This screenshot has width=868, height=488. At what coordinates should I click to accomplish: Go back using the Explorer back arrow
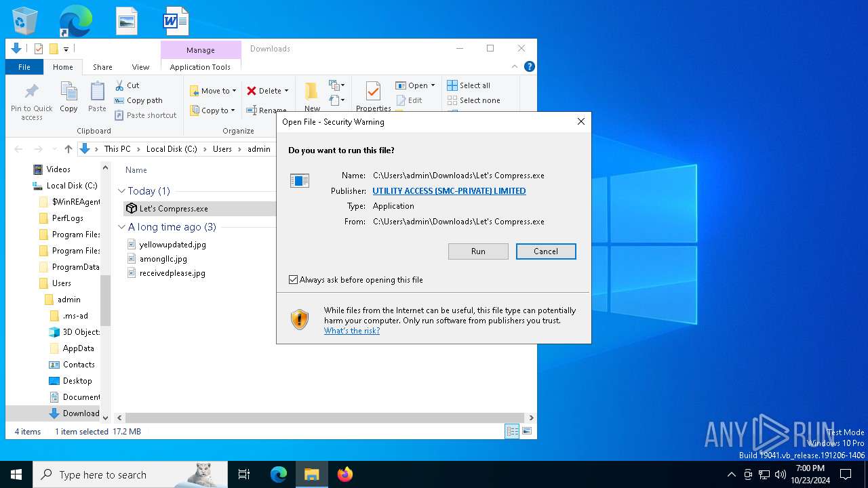click(18, 149)
